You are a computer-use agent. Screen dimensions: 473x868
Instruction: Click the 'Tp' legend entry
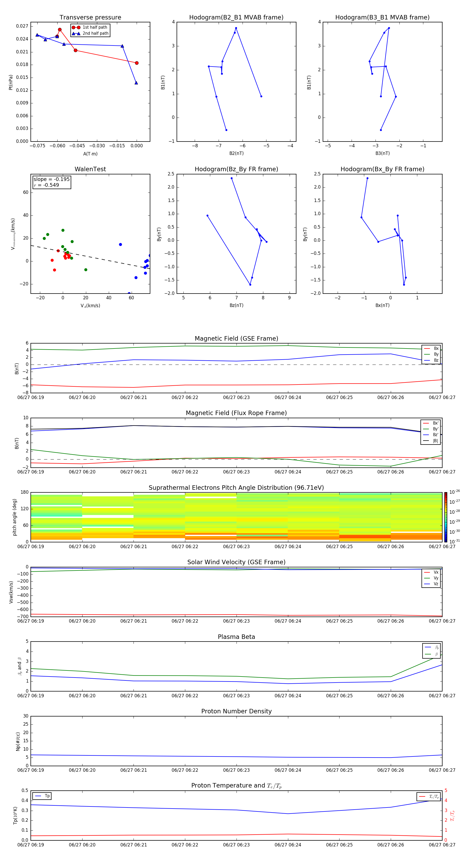pyautogui.click(x=42, y=796)
